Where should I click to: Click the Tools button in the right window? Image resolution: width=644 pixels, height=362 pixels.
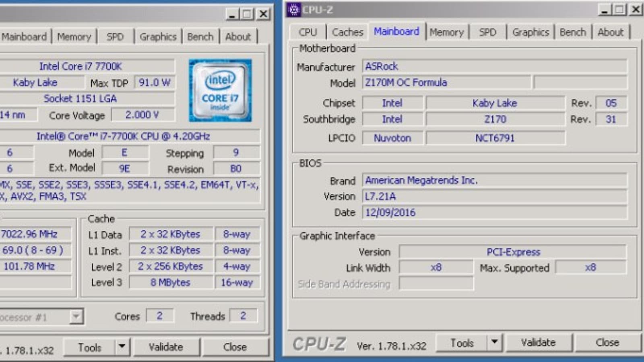tap(462, 343)
